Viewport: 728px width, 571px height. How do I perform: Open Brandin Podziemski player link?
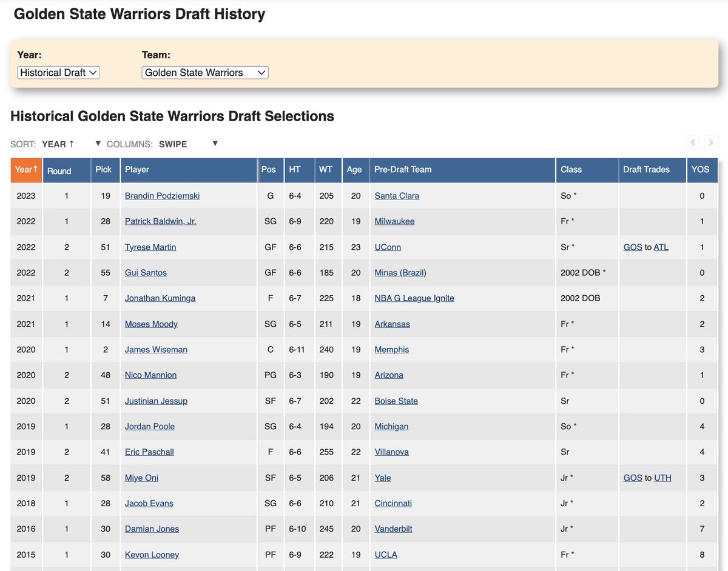tap(162, 196)
